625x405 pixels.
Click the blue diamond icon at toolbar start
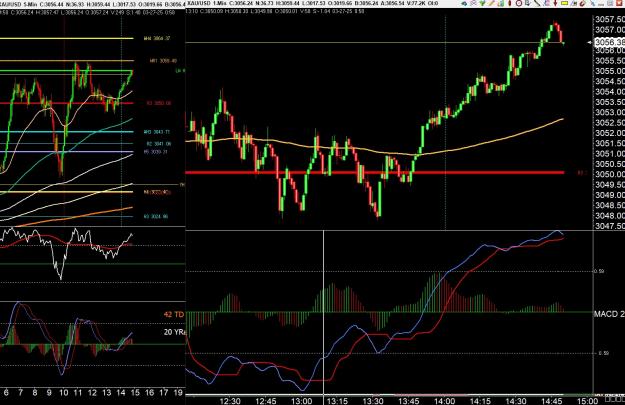pos(464,3)
